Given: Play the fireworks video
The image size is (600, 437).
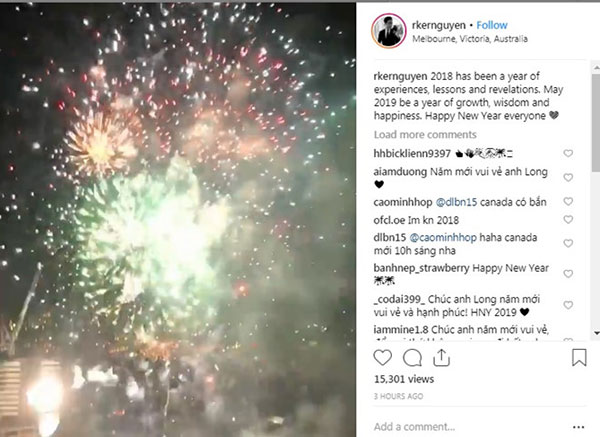Looking at the screenshot, I should pos(178,220).
